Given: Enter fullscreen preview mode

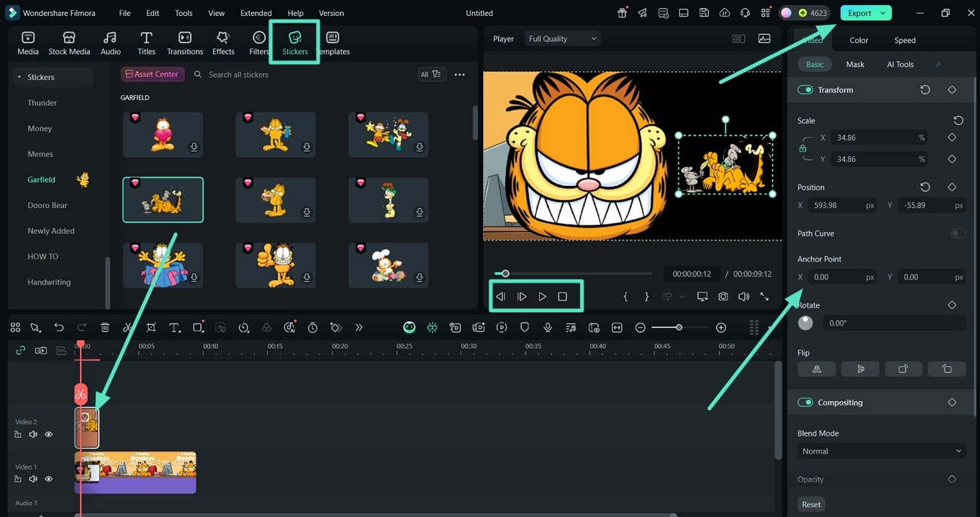Looking at the screenshot, I should 764,297.
